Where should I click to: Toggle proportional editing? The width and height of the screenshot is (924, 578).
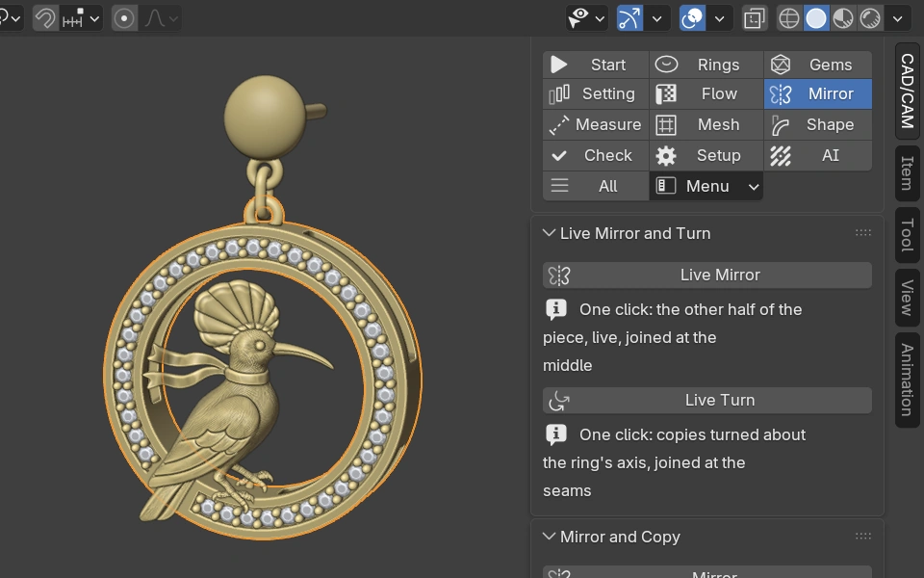point(124,18)
